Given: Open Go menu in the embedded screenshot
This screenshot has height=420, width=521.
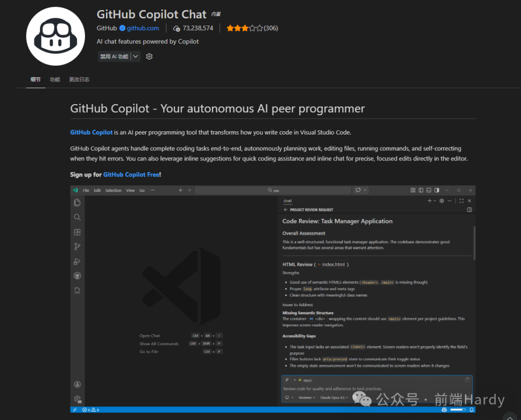Looking at the screenshot, I should [x=142, y=190].
